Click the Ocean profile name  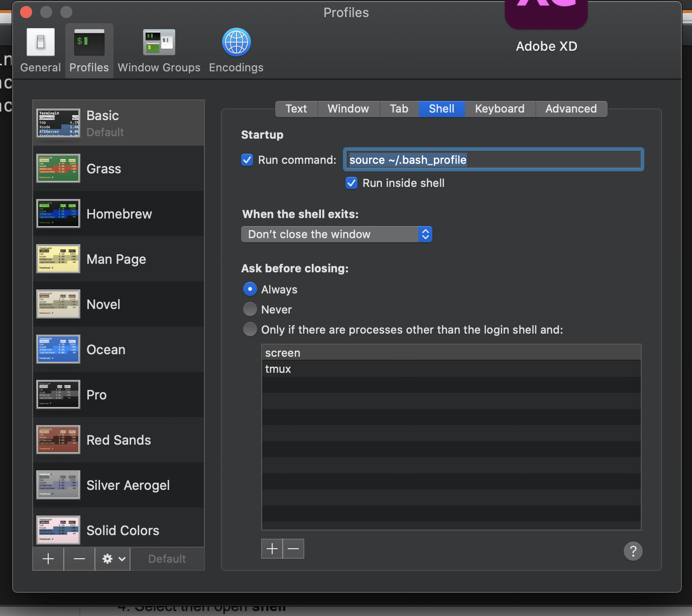click(106, 350)
